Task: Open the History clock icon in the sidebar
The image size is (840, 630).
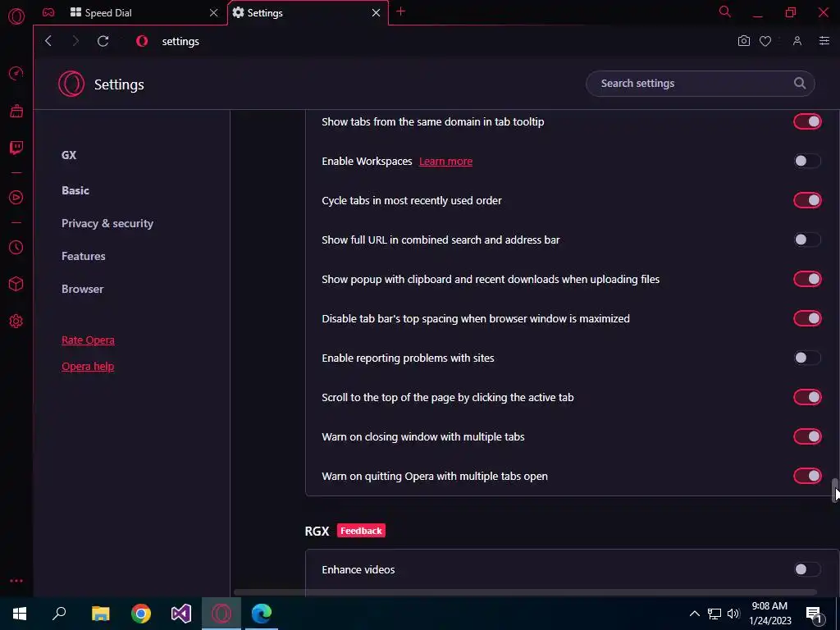Action: point(16,248)
